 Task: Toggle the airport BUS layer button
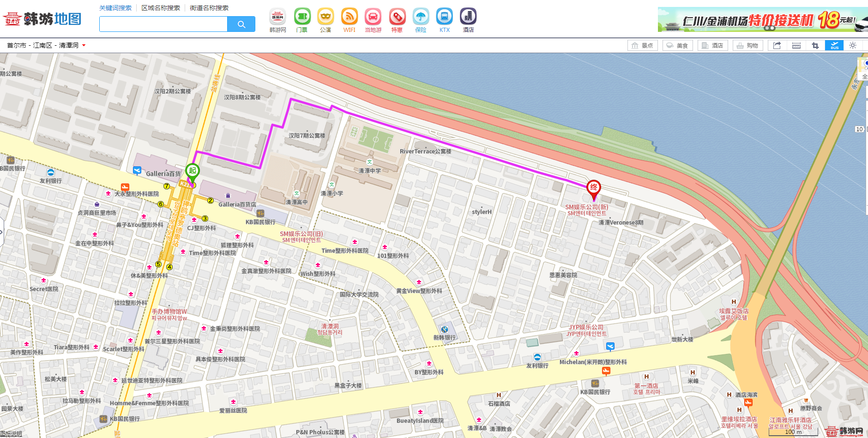pyautogui.click(x=834, y=45)
